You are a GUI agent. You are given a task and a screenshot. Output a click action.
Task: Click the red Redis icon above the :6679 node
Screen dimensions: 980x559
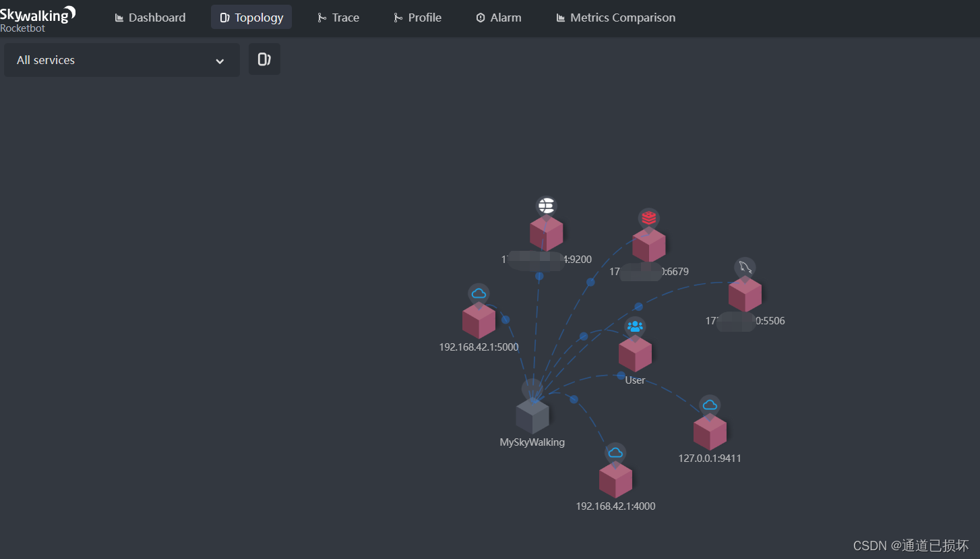pyautogui.click(x=649, y=218)
